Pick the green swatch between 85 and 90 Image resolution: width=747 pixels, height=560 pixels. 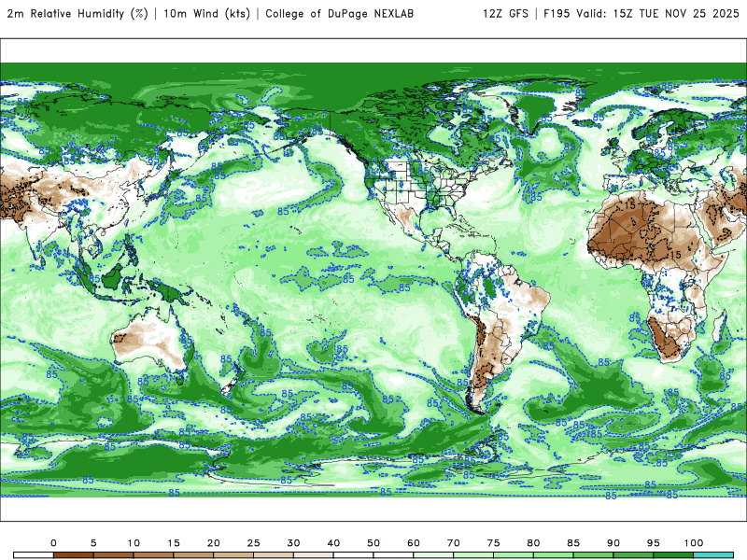pyautogui.click(x=594, y=555)
